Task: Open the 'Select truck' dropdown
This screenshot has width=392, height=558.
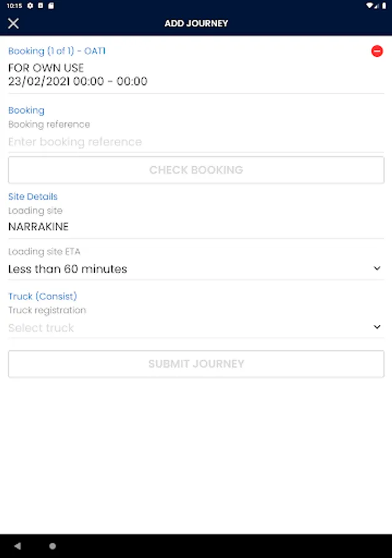Action: click(x=186, y=327)
